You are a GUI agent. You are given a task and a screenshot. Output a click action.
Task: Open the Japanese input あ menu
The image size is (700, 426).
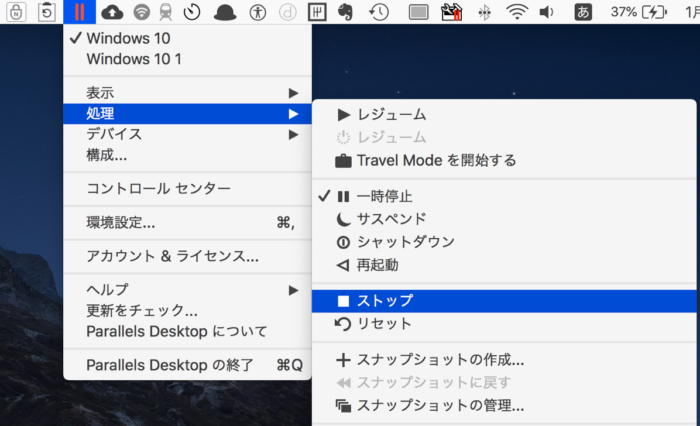tap(583, 12)
